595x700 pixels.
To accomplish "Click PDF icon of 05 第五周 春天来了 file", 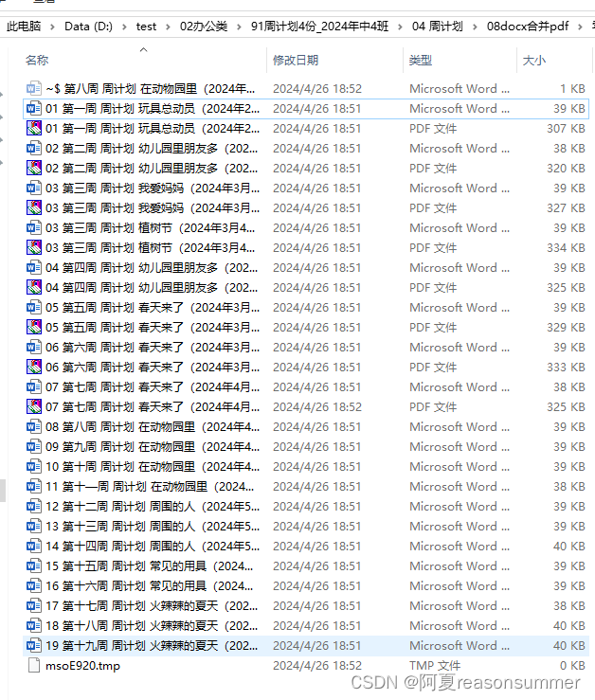I will [34, 327].
